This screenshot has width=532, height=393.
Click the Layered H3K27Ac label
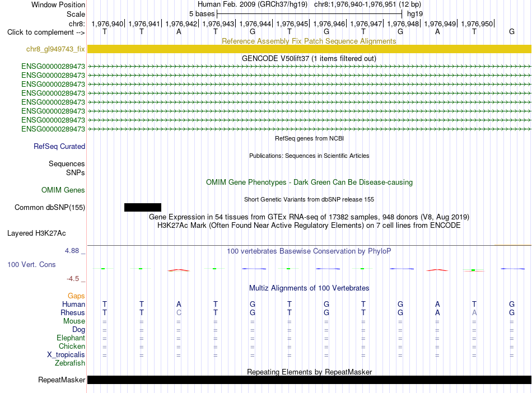(36, 233)
